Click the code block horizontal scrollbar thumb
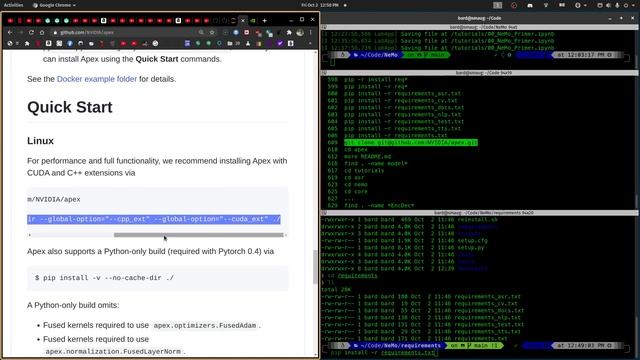The height and width of the screenshot is (360, 640). (x=198, y=235)
